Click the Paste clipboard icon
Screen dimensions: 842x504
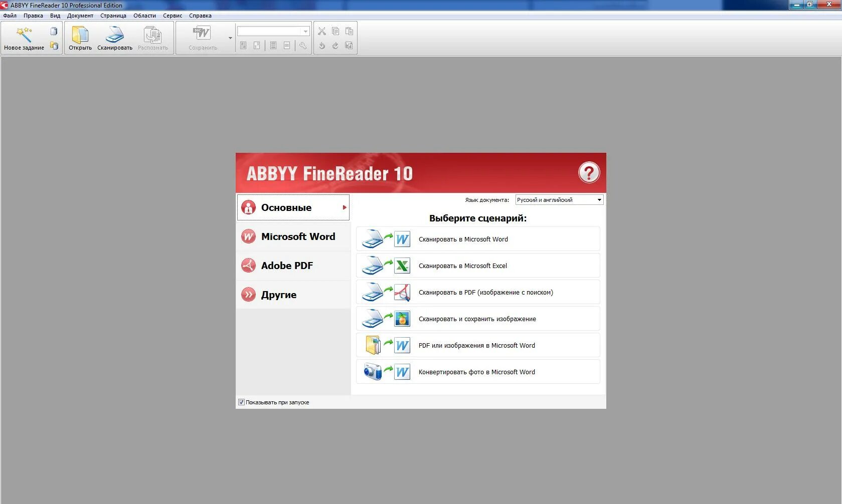tap(349, 31)
